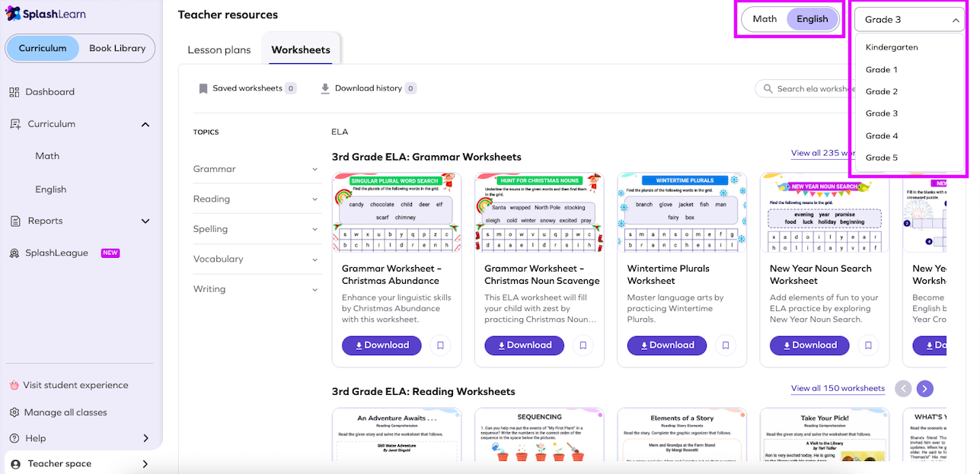This screenshot has height=474, width=980.
Task: Switch to the Lesson plans tab
Action: click(219, 49)
